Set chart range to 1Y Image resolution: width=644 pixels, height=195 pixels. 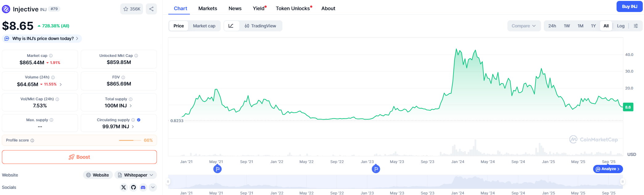point(593,26)
